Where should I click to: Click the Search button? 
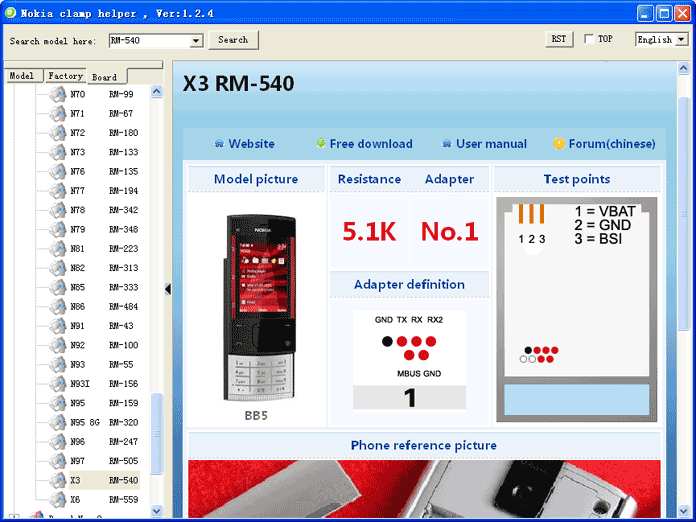pyautogui.click(x=233, y=40)
